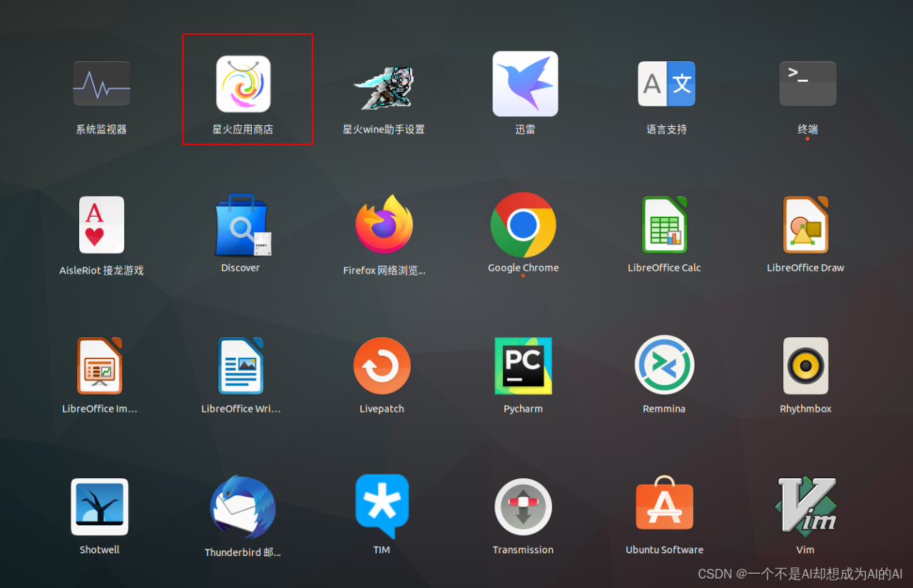Open the Shotwell photo manager

(x=100, y=507)
